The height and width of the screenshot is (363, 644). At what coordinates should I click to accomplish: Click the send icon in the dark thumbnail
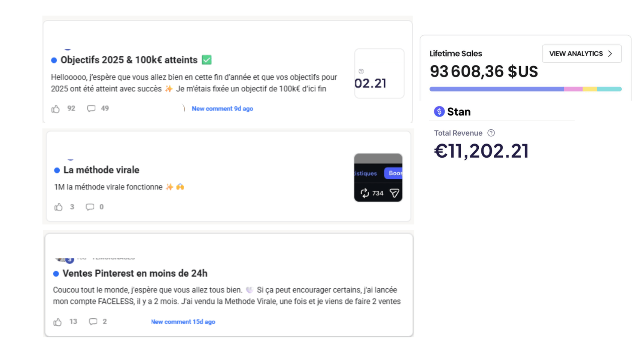click(394, 193)
